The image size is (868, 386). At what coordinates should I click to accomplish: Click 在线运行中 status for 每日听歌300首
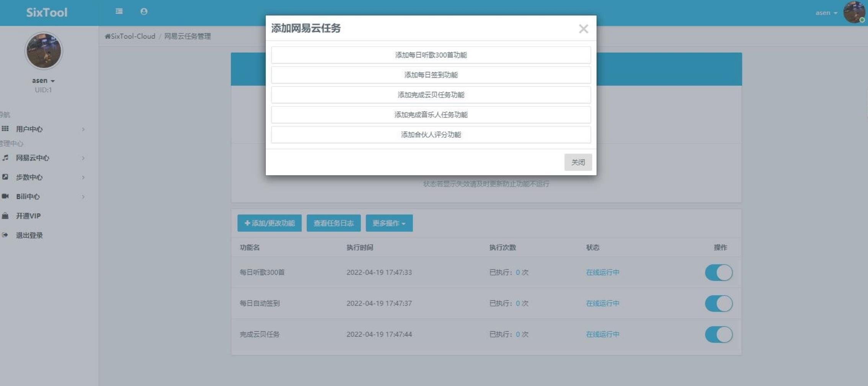[x=603, y=272]
